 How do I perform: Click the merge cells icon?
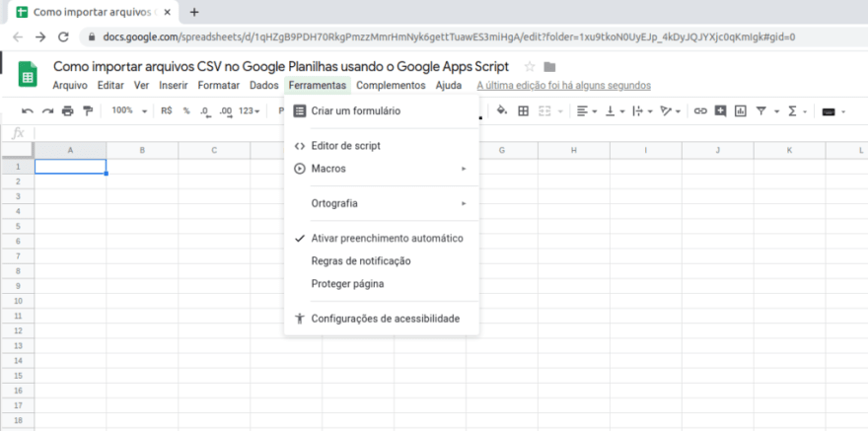click(x=545, y=111)
